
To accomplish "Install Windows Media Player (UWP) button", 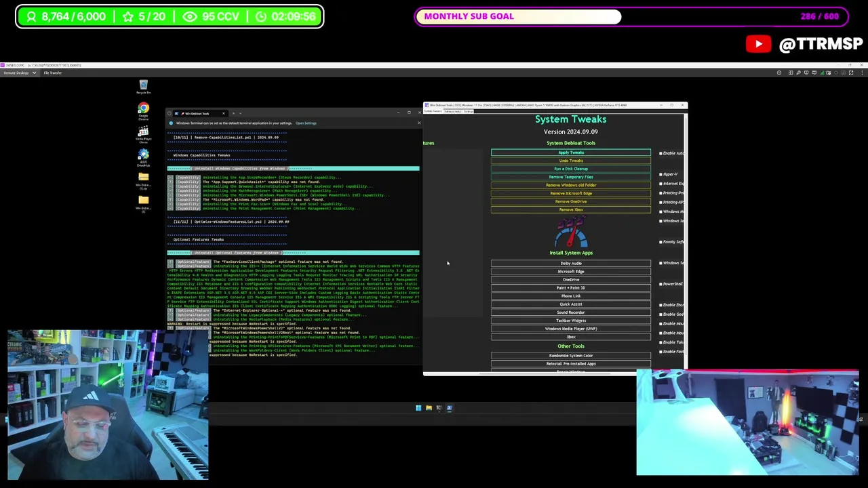I will coord(571,328).
